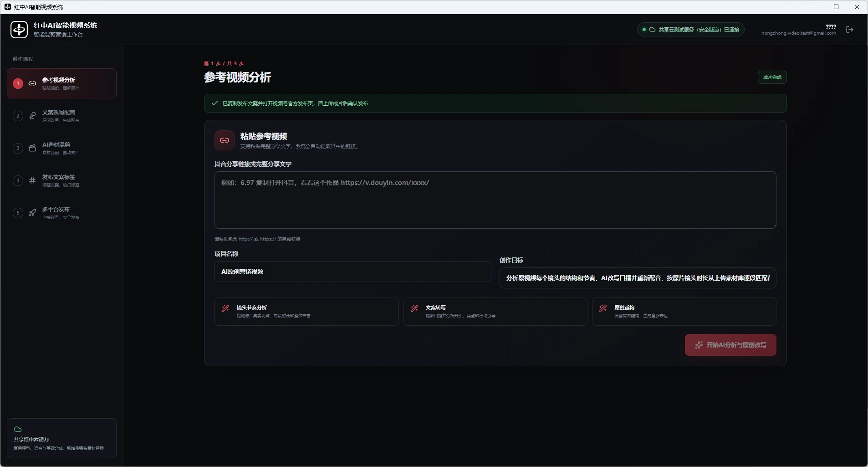Image resolution: width=868 pixels, height=467 pixels.
Task: Go to AI选材混剪 step in sidebar
Action: 61,148
